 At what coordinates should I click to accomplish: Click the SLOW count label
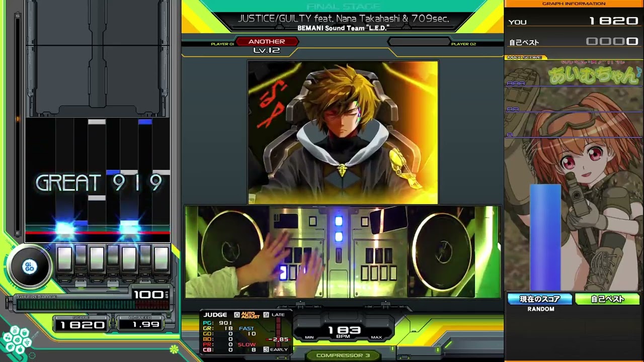click(x=247, y=345)
